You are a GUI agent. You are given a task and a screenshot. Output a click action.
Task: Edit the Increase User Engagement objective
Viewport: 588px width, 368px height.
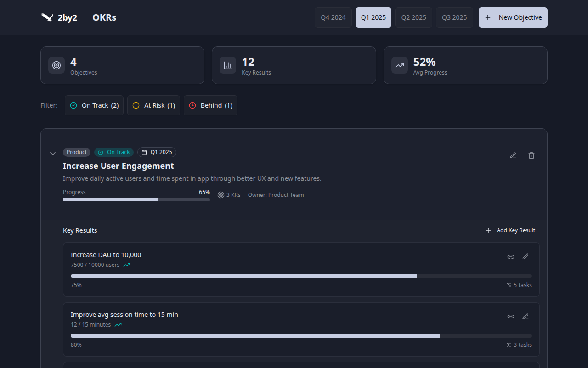[513, 155]
